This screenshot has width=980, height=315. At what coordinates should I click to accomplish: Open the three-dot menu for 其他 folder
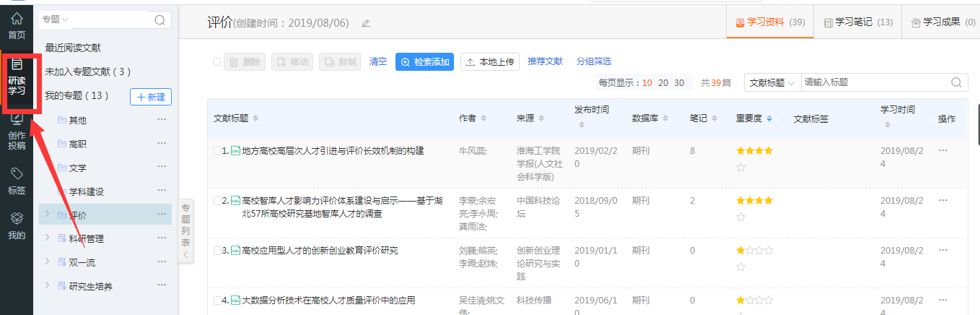[162, 120]
